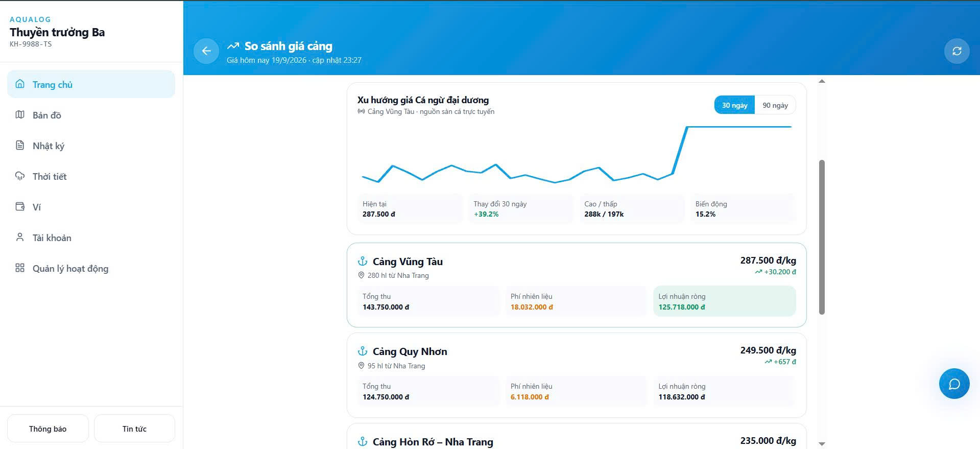980x449 pixels.
Task: Switch the chart to 90 ngày
Action: point(775,105)
